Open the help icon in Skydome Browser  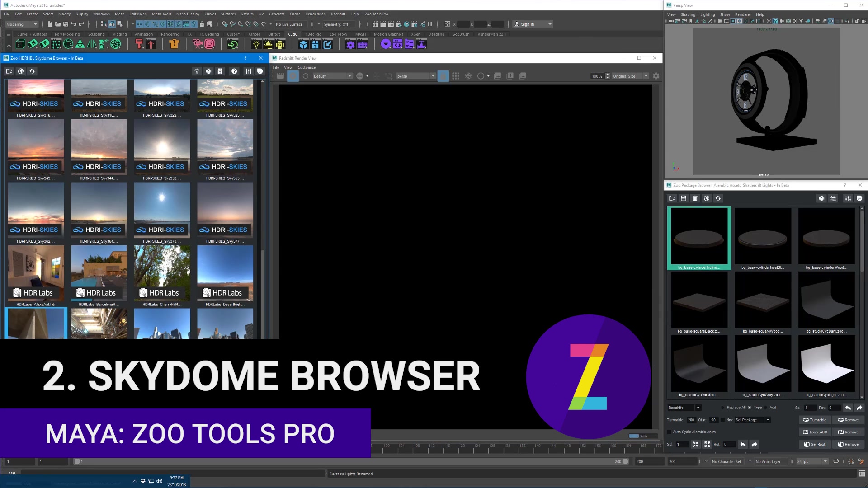[235, 71]
